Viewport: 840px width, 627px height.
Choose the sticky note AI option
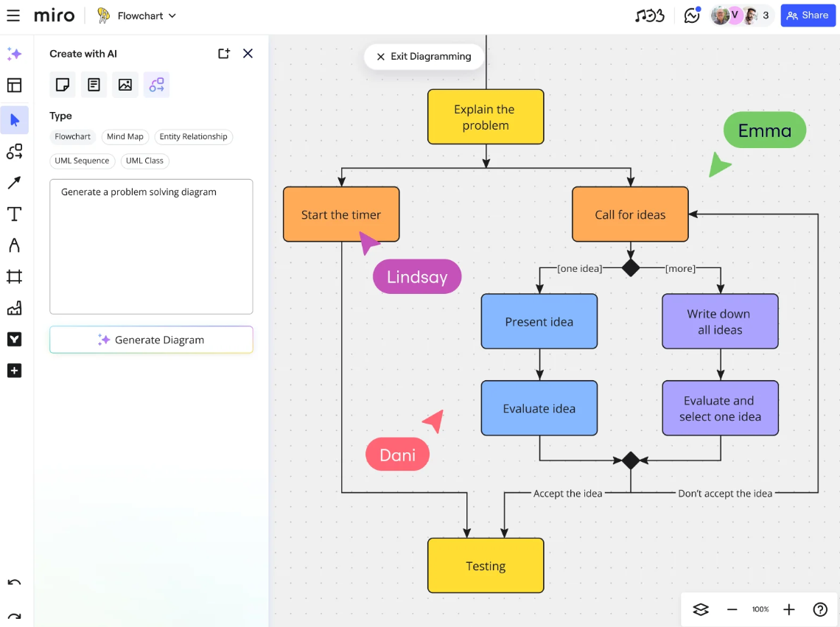pos(63,85)
